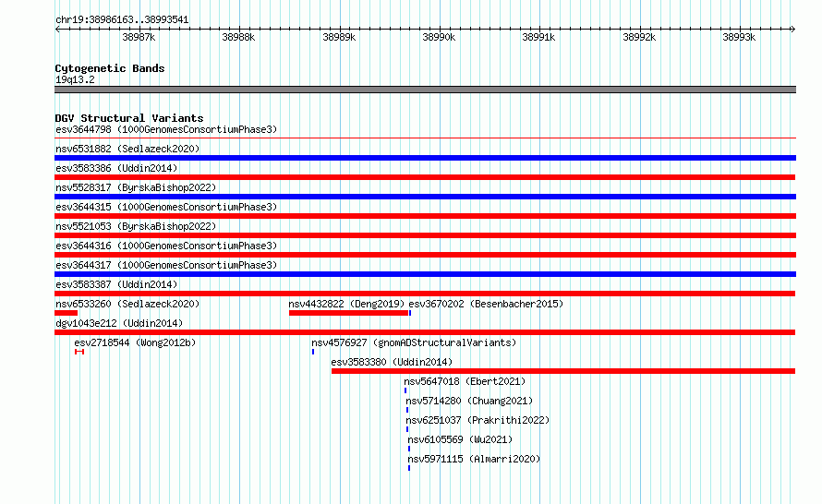Click the red bar under esv3583380
This screenshot has height=504, width=822.
coord(563,371)
